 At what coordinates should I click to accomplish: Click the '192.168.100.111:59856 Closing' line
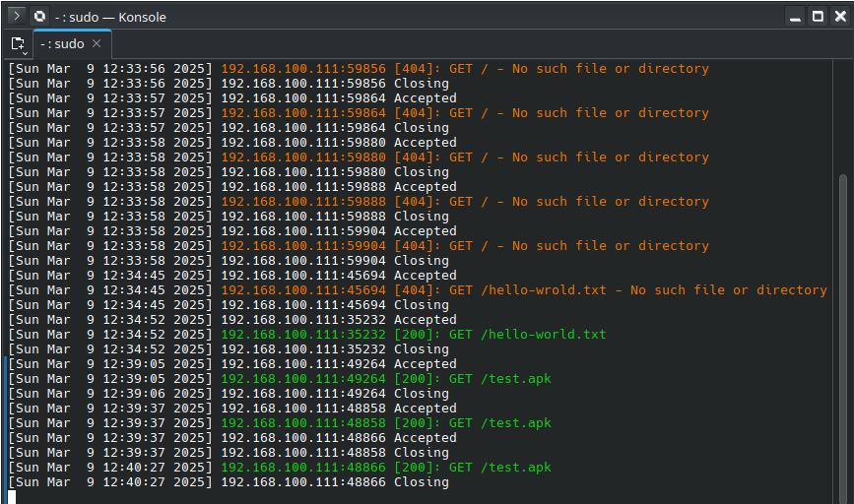click(229, 84)
